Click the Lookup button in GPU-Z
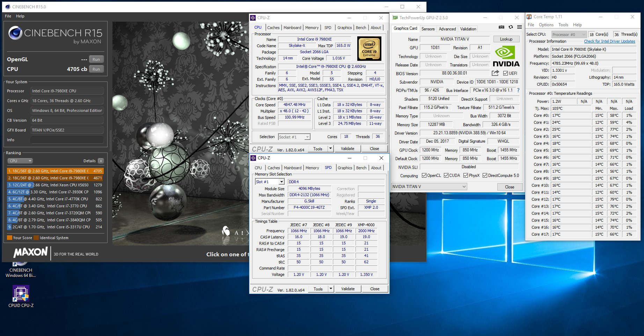644x336 pixels. click(x=506, y=39)
